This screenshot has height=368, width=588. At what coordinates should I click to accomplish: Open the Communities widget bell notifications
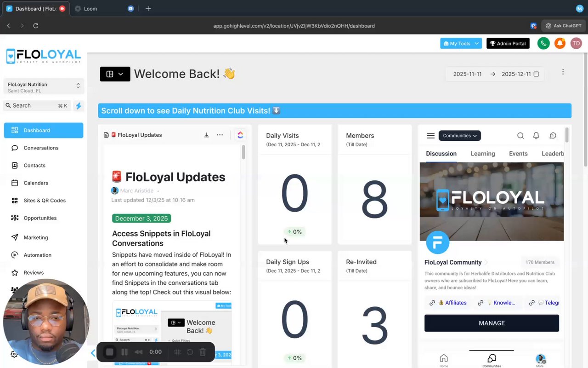[x=536, y=136]
